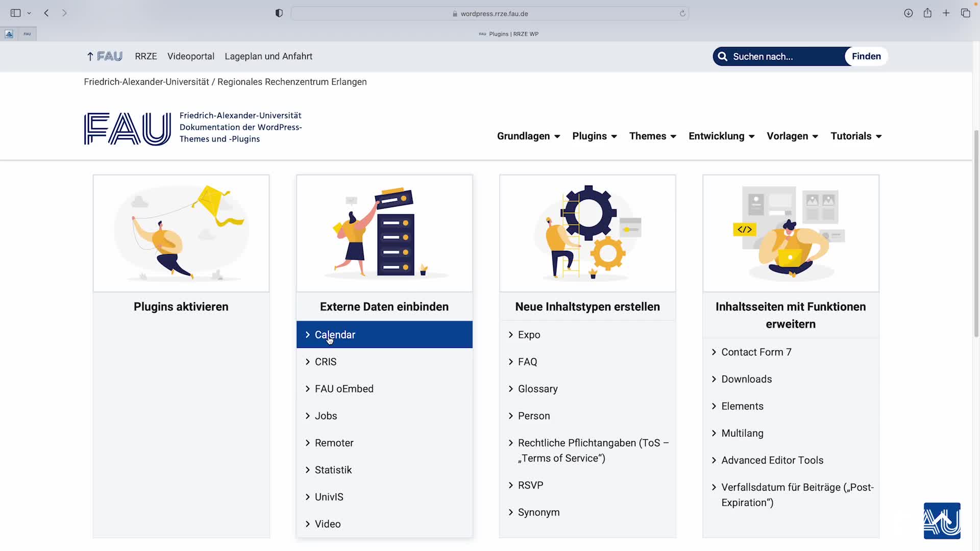Image resolution: width=980 pixels, height=551 pixels.
Task: Click the Share icon in toolbar
Action: tap(927, 13)
